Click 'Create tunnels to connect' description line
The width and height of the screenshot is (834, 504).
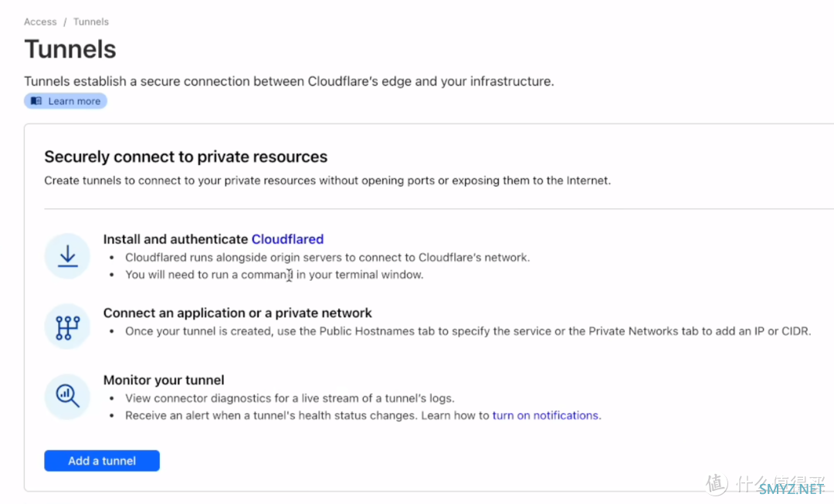[x=327, y=181]
